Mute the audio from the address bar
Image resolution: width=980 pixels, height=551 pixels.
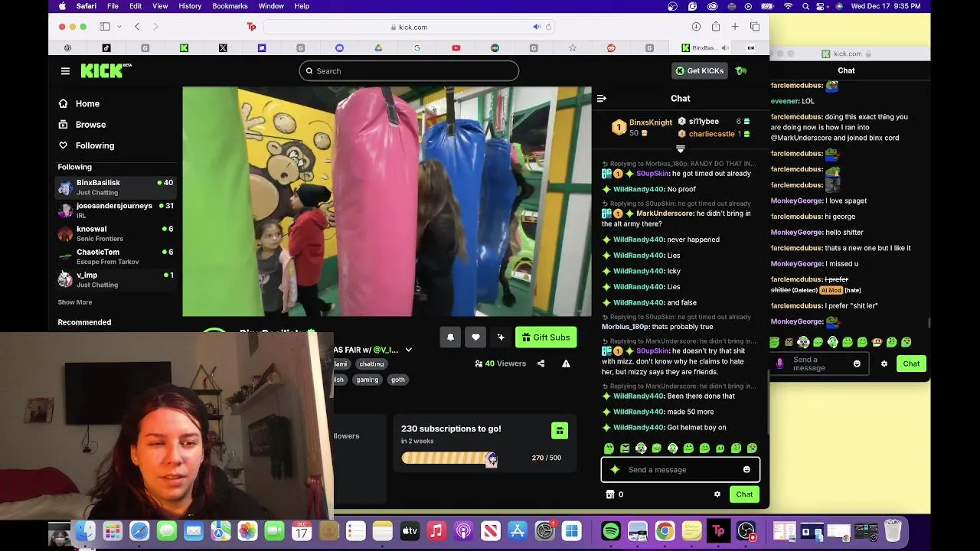(537, 27)
